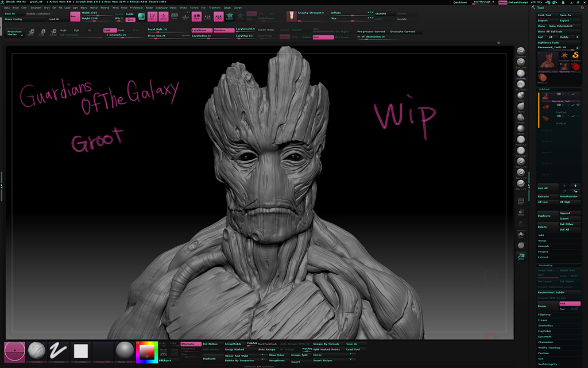The image size is (588, 368).
Task: Toggle visibility of StartEye2 subtool
Action: click(578, 105)
